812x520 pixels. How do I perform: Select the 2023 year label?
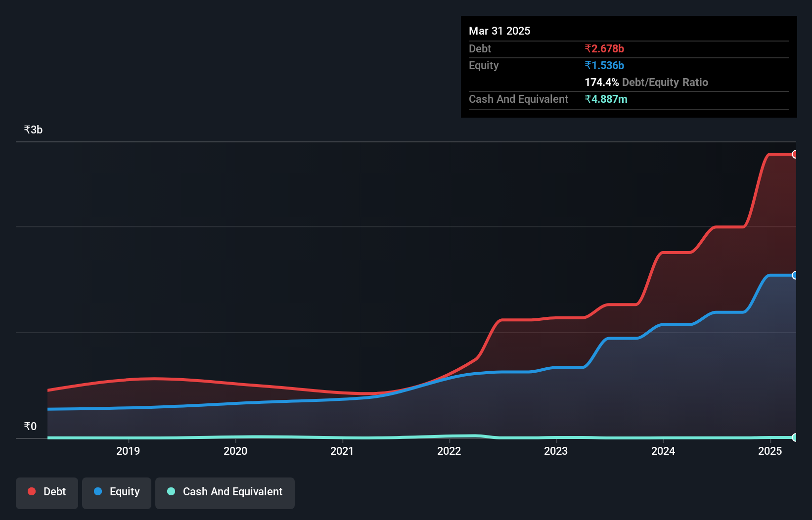tap(556, 451)
